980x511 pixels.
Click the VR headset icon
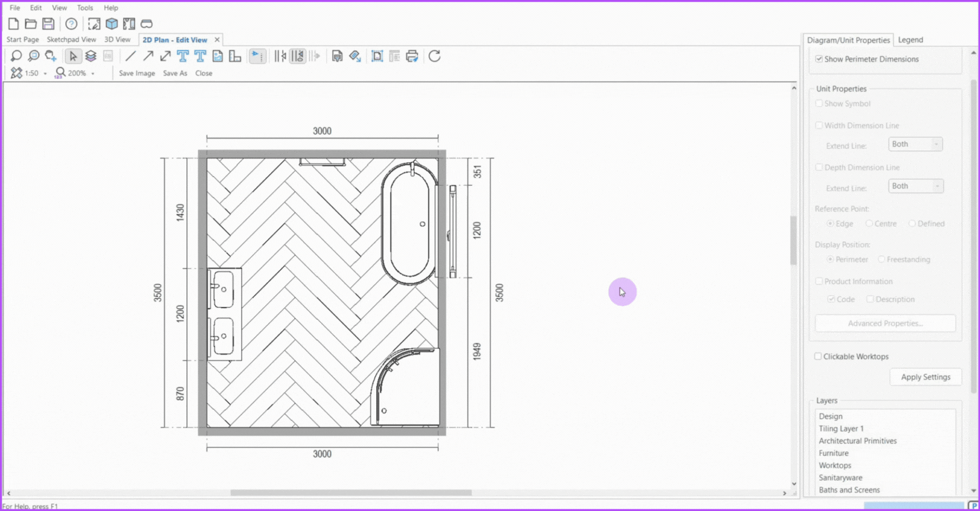click(x=146, y=24)
